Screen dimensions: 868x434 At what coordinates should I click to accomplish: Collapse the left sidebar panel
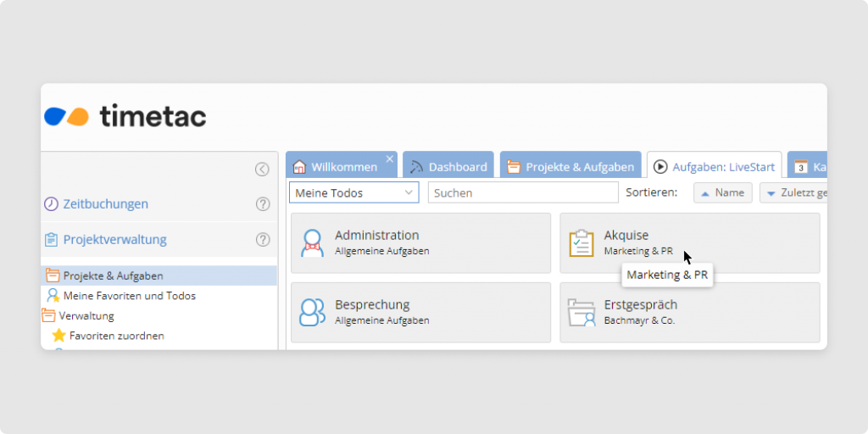[x=262, y=170]
